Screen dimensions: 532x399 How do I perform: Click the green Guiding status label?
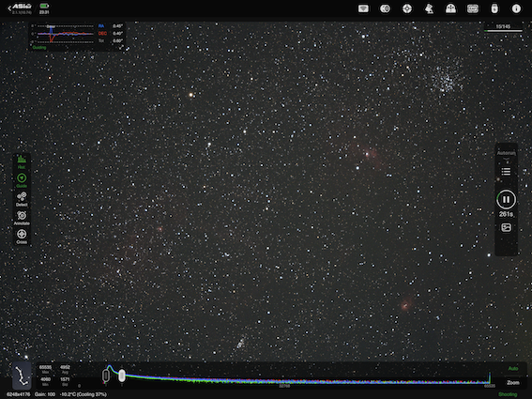[39, 48]
